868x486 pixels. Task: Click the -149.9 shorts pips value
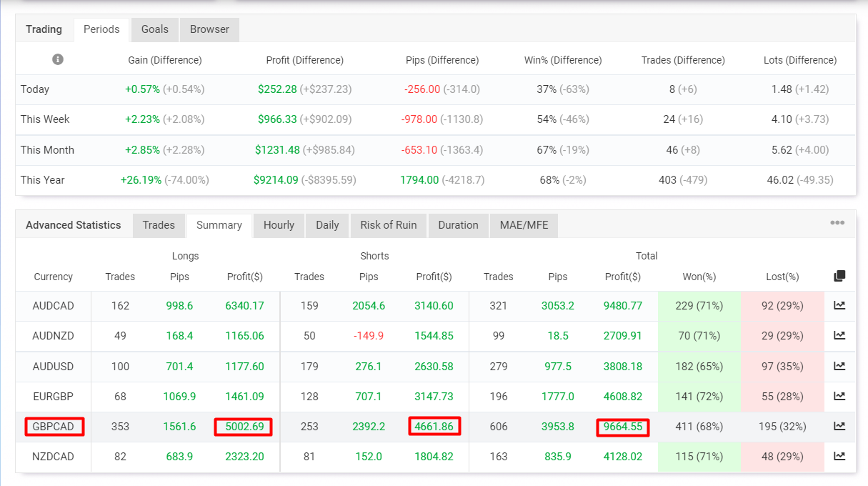369,336
